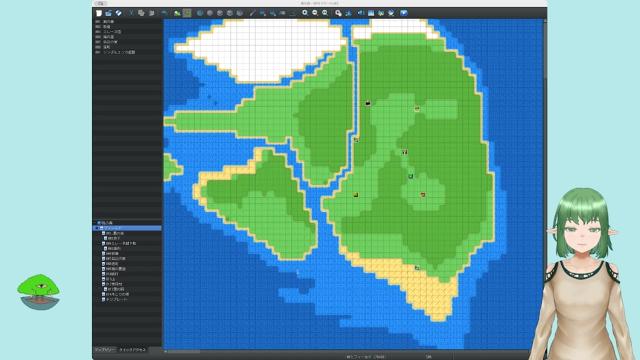
Task: Switch to the マップツリー tab
Action: pos(105,350)
